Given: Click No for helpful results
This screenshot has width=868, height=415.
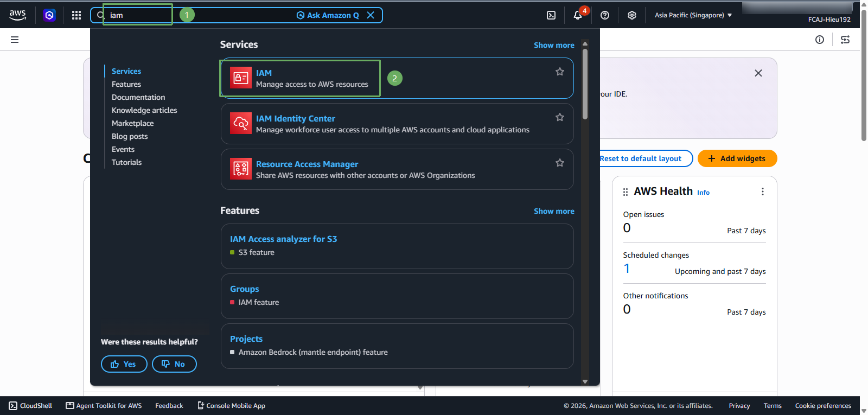Looking at the screenshot, I should pos(174,364).
